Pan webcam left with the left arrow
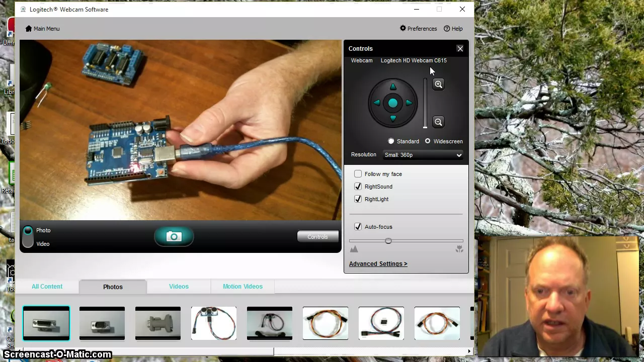 click(x=377, y=103)
